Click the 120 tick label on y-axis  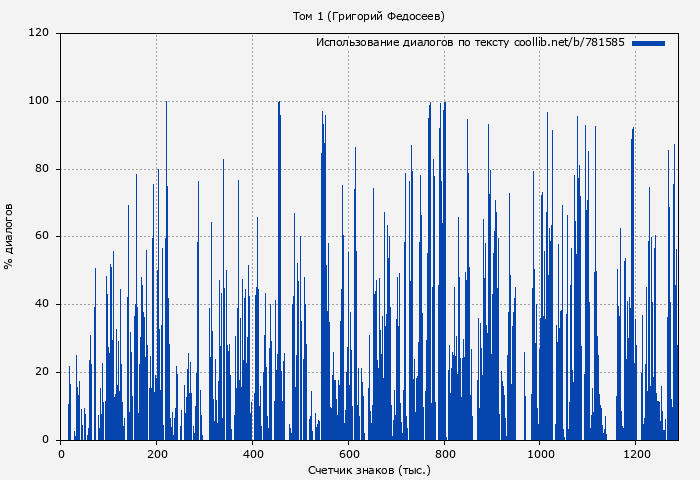[x=39, y=33]
